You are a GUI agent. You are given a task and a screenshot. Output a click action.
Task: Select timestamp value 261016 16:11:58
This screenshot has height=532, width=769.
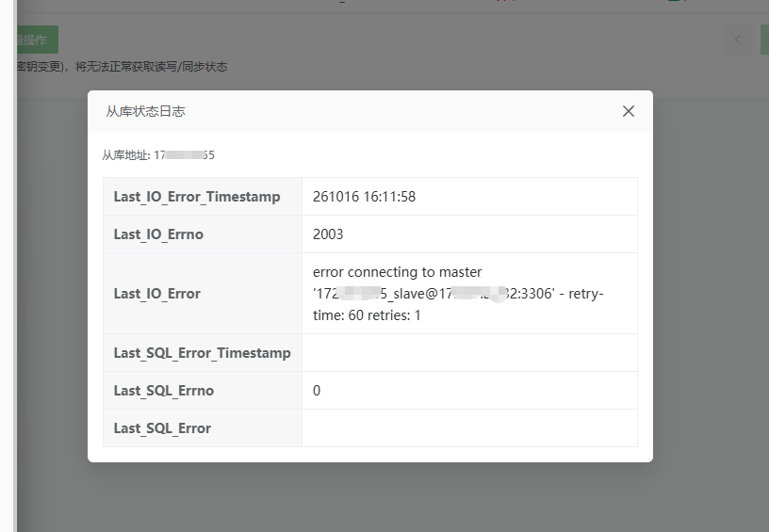(x=364, y=197)
